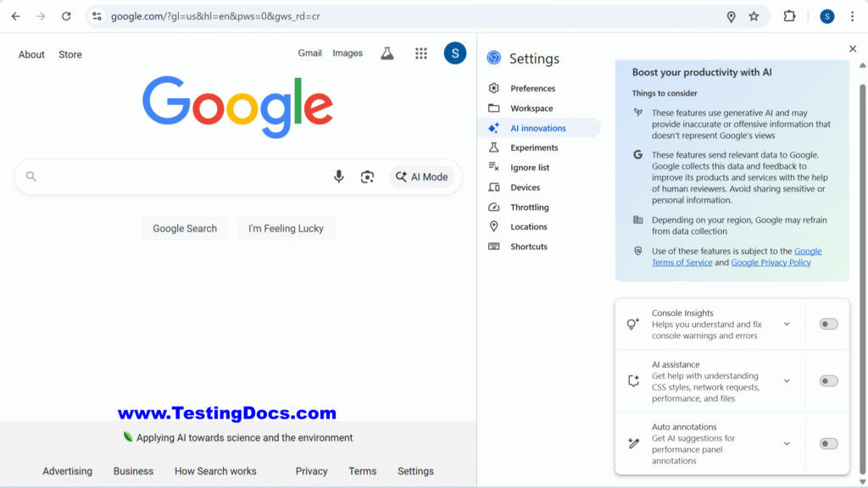Click the magnifier icon in search box
Screen dimensions: 868x488
pyautogui.click(x=31, y=176)
